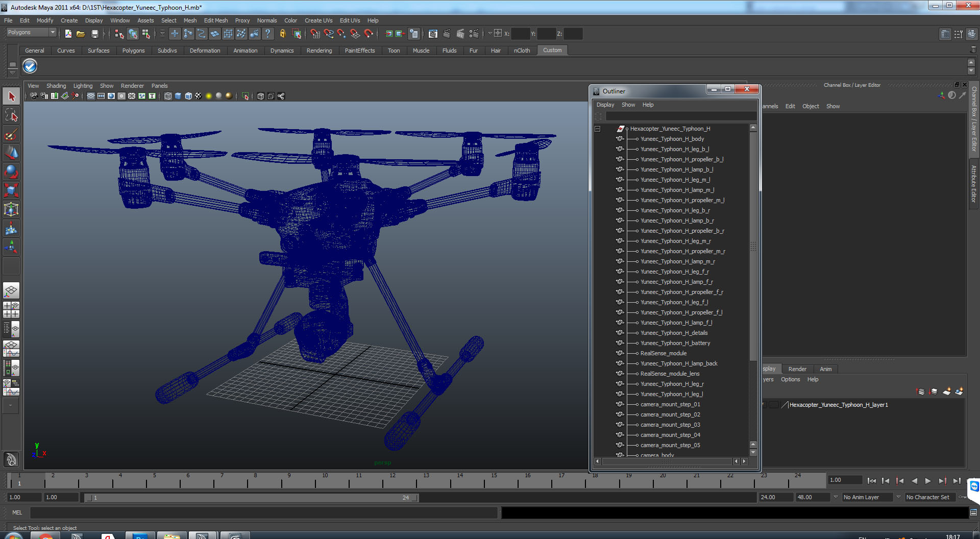
Task: Toggle use all lights yellow sphere
Action: (x=209, y=96)
